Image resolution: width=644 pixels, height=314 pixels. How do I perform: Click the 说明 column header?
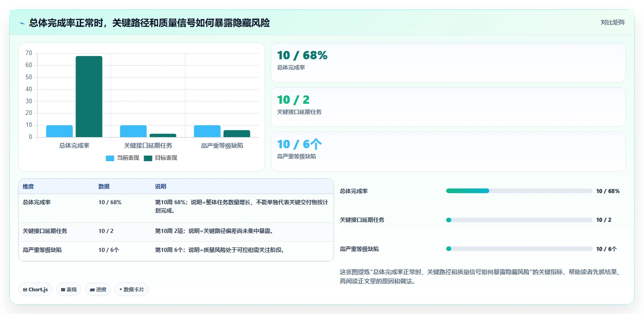160,187
